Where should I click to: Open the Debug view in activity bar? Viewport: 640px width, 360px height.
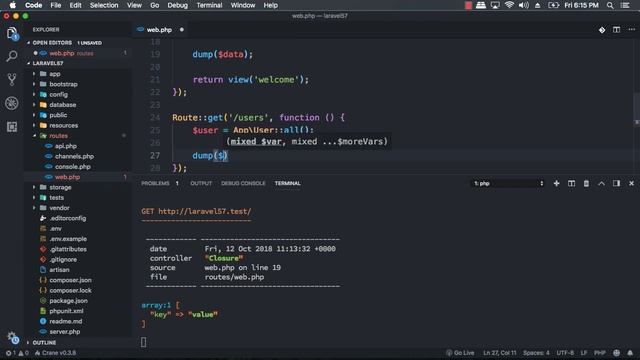click(12, 103)
